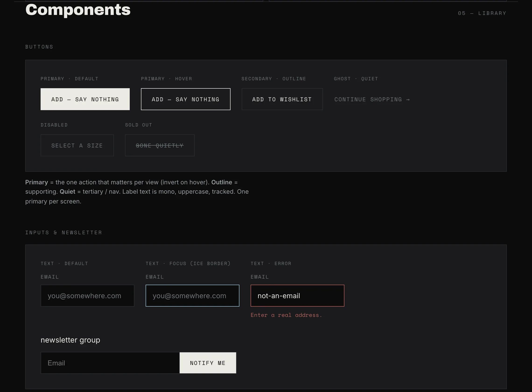Click the 'SOLD OUT' label
The width and height of the screenshot is (532, 392).
click(x=139, y=125)
